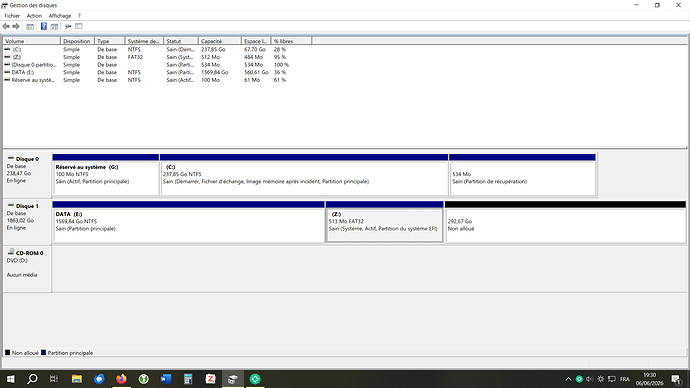This screenshot has width=690, height=388.
Task: Click the FAT32 file system cell
Action: pyautogui.click(x=135, y=57)
